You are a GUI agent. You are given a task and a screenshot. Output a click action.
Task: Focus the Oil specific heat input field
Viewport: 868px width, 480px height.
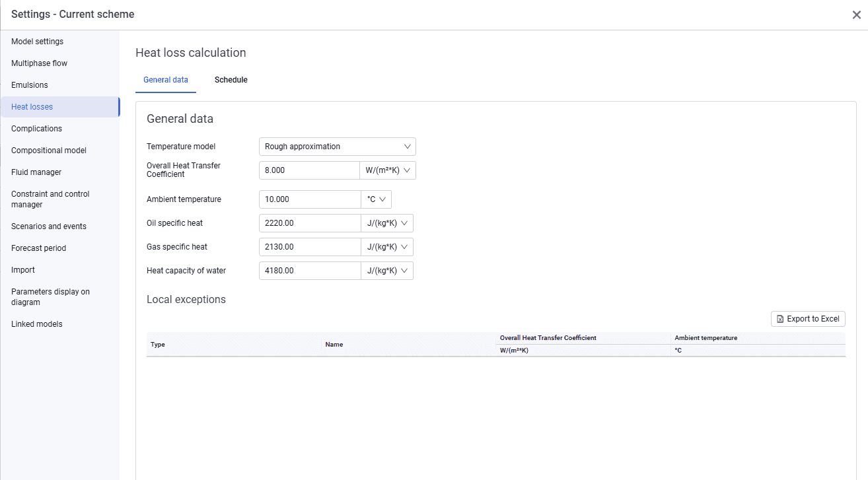(x=309, y=223)
